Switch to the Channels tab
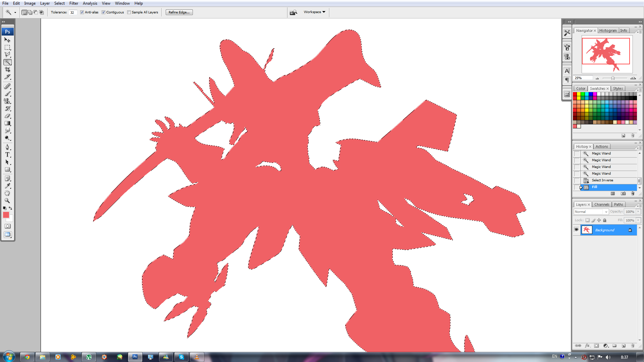The image size is (644, 362). coord(602,204)
